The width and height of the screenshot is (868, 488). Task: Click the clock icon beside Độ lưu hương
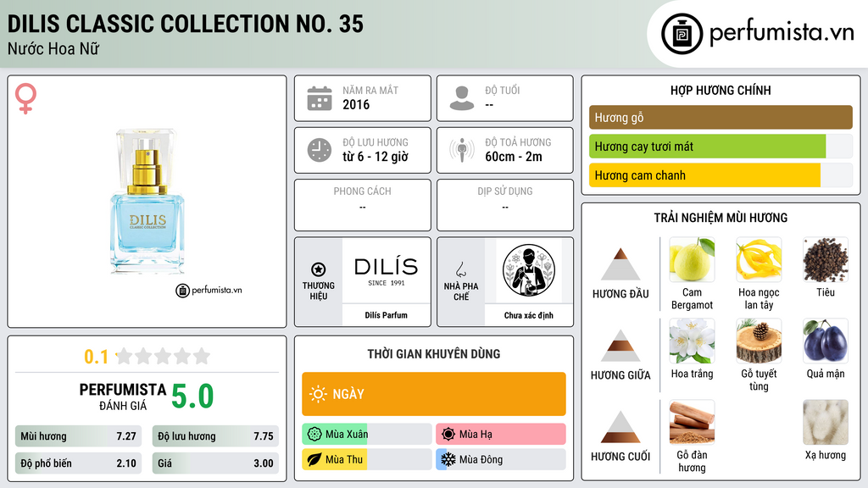pos(320,150)
